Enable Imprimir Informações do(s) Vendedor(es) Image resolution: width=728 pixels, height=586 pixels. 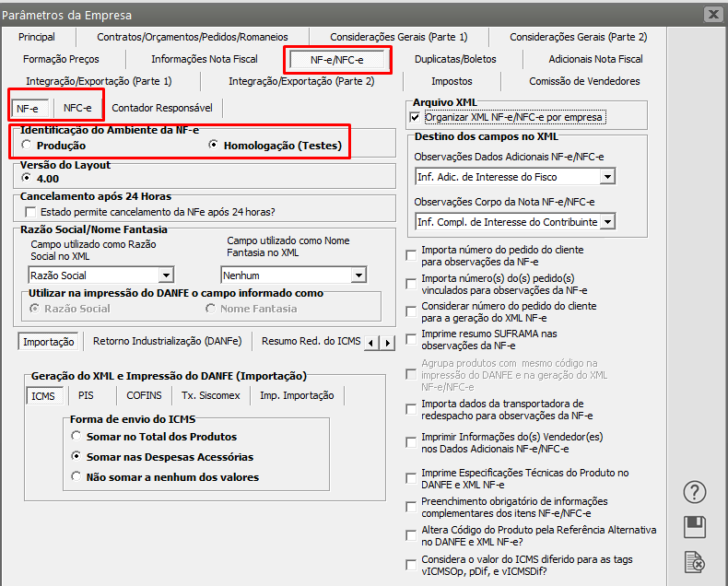411,442
